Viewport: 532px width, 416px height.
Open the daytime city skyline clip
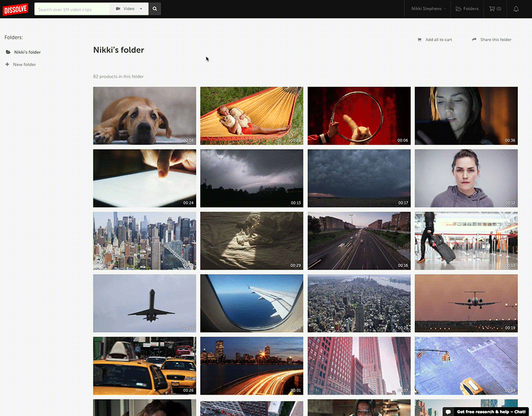pos(145,240)
